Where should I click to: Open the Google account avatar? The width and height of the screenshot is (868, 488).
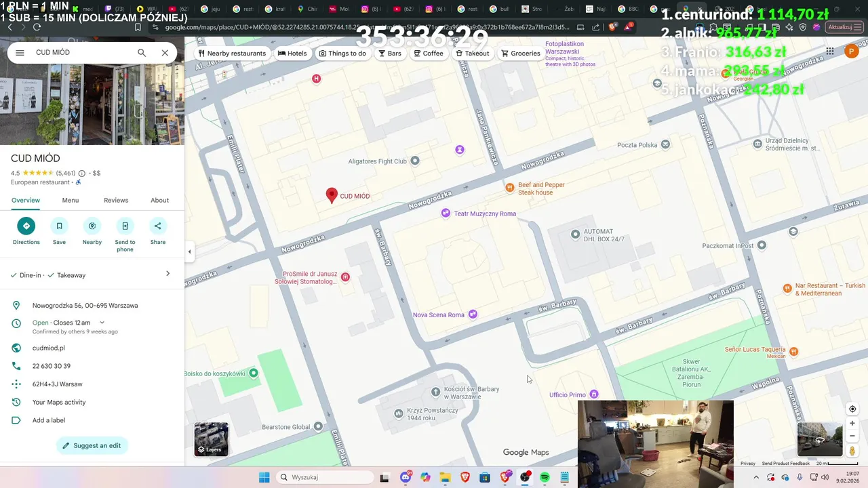click(x=852, y=52)
